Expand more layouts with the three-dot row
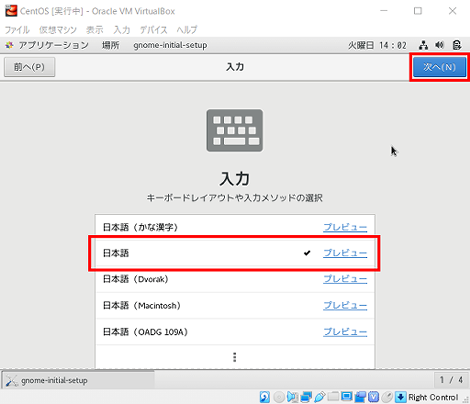Image resolution: width=470 pixels, height=404 pixels. click(x=235, y=357)
